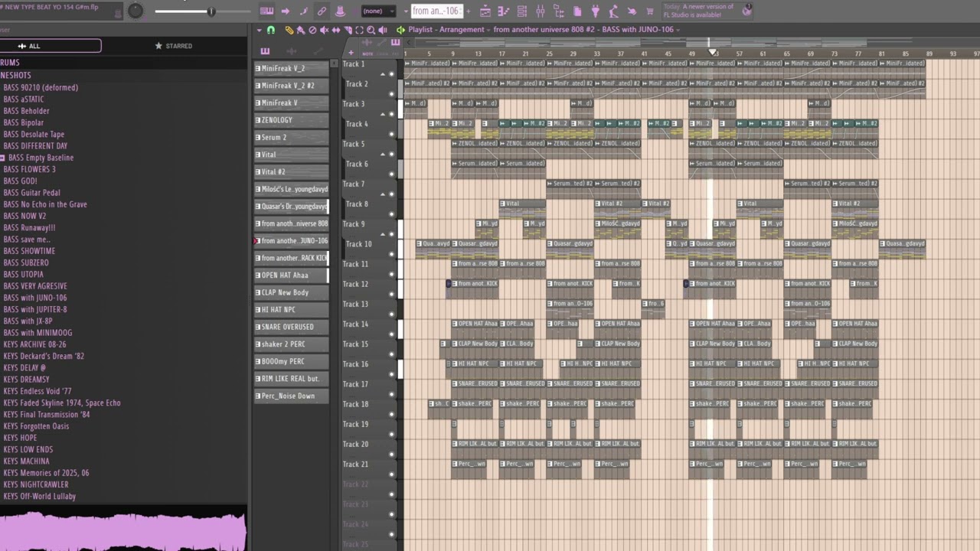The image size is (980, 551).
Task: Open the plugin picker plug icon
Action: pos(595,11)
